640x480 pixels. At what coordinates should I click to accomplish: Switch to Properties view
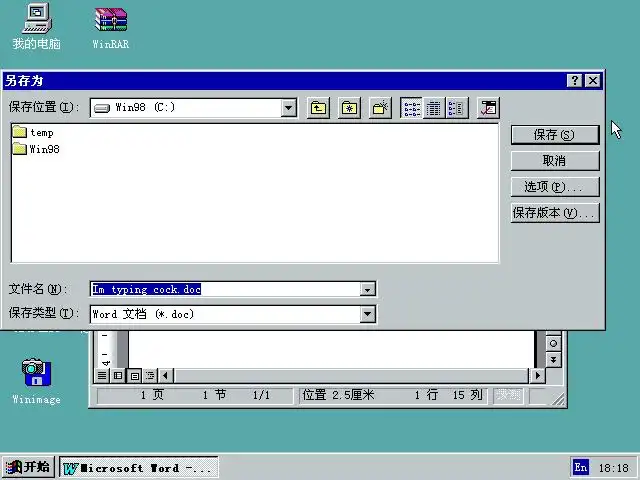pos(456,108)
